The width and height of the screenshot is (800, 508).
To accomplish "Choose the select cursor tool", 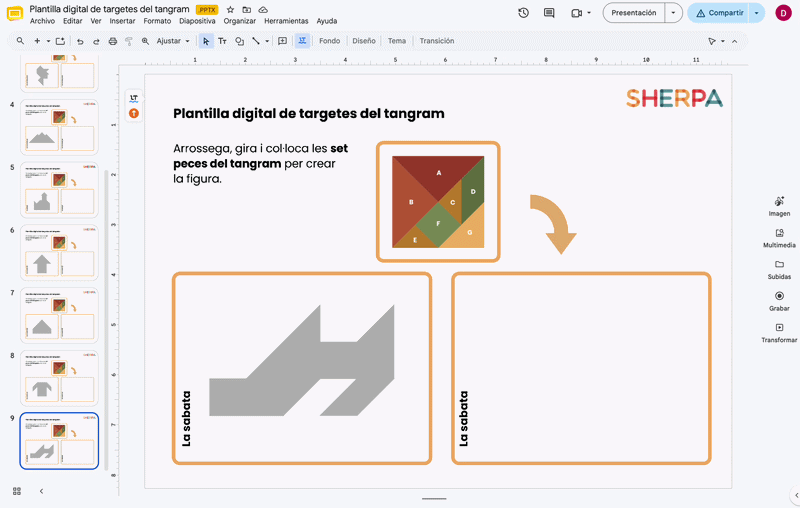I will 206,41.
